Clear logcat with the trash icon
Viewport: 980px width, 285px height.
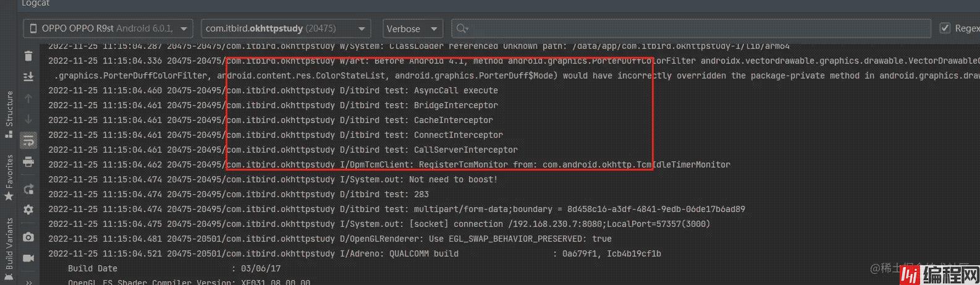click(28, 56)
